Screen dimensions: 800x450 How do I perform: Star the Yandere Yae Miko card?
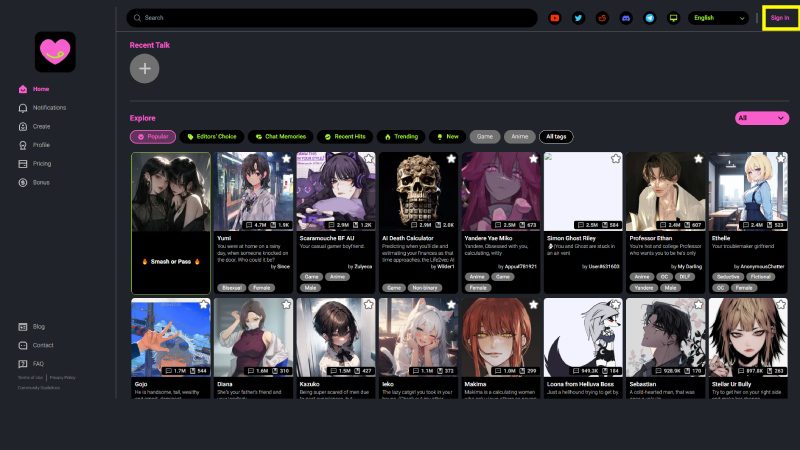534,159
